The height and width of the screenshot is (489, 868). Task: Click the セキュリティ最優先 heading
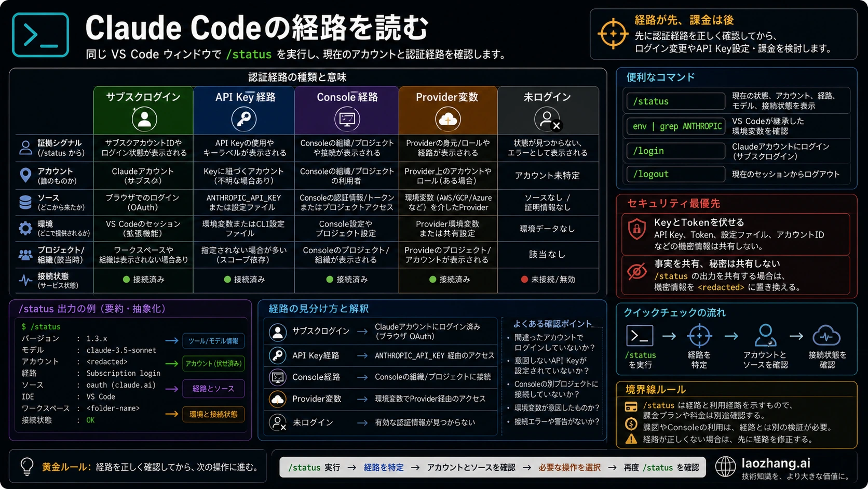click(673, 203)
